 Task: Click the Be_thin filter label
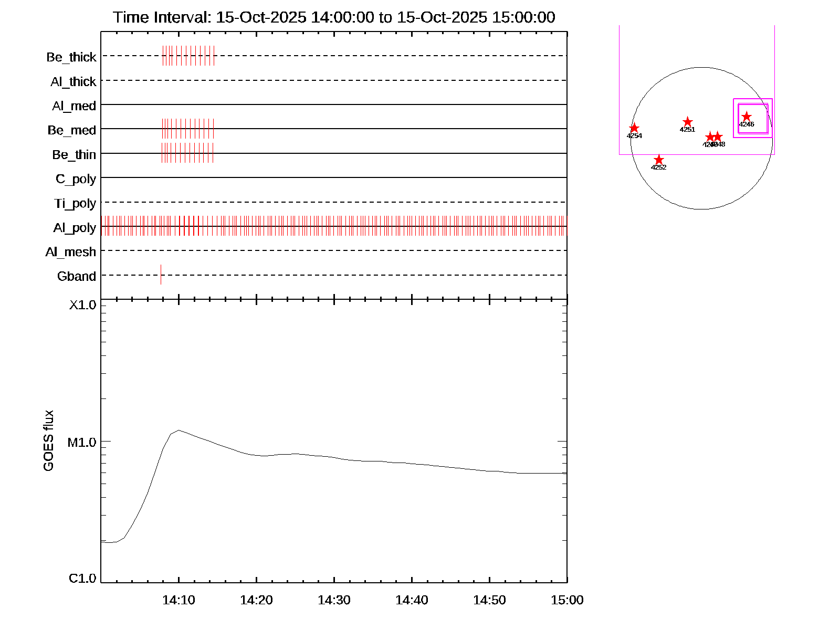pyautogui.click(x=74, y=155)
